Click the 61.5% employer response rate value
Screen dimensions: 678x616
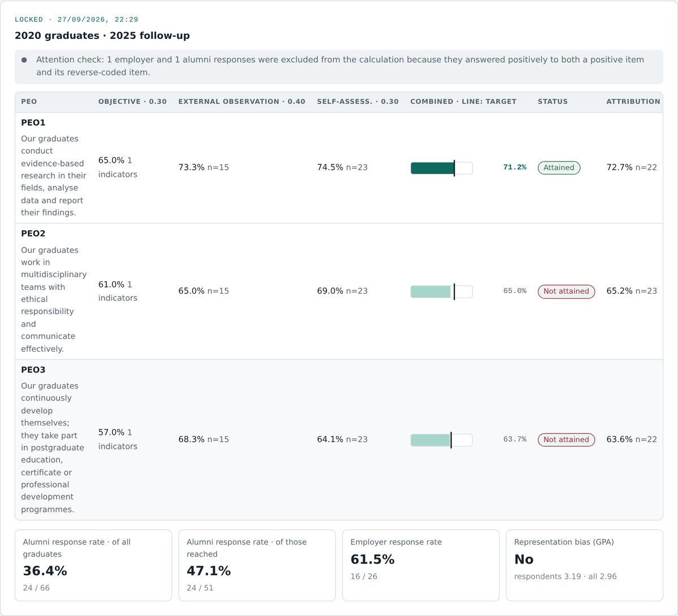(373, 560)
